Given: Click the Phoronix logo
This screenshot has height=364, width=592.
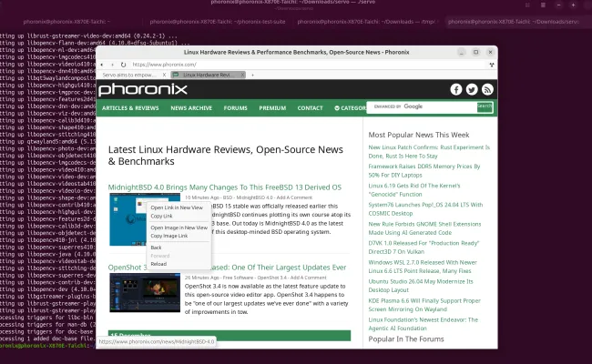Looking at the screenshot, I should 144,89.
